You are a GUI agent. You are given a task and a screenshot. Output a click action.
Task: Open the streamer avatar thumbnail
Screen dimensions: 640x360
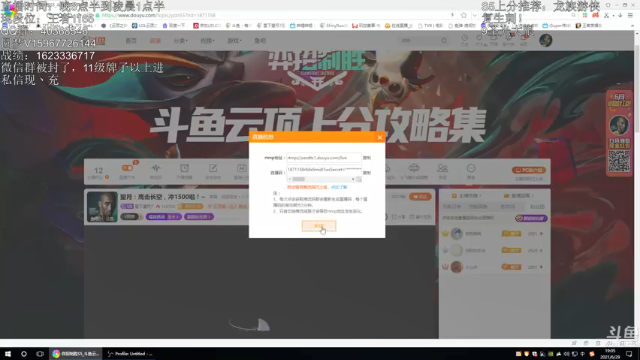click(102, 207)
